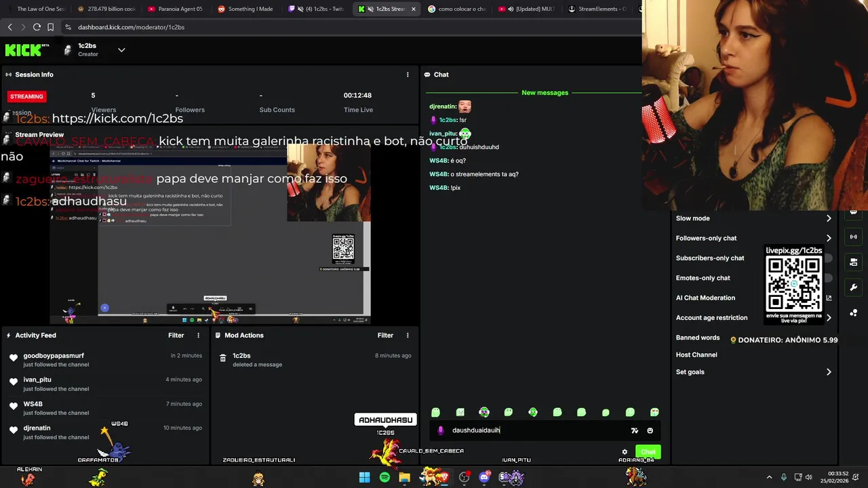Viewport: 868px width, 488px height.
Task: Switch to Something I Made browser tab
Action: (x=245, y=9)
